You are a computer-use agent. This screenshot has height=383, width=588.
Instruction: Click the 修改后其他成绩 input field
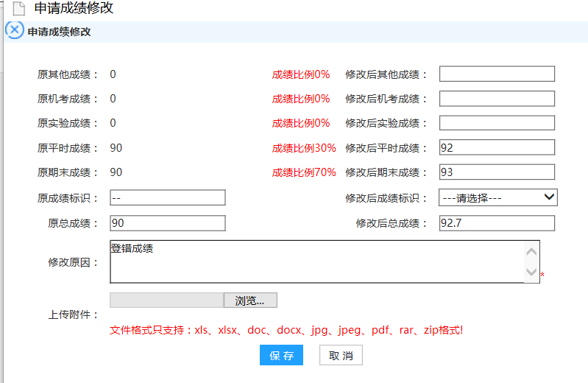497,74
